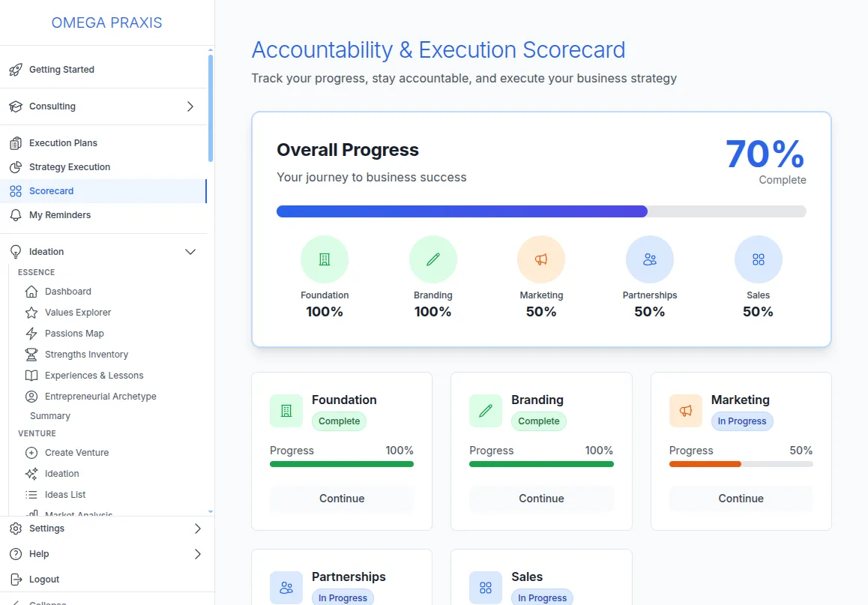This screenshot has width=868, height=605.
Task: Click the Complete badge on Foundation card
Action: click(339, 421)
